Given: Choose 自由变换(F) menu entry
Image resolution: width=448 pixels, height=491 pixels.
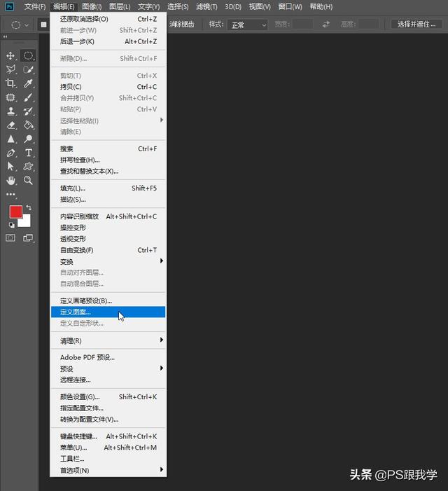Looking at the screenshot, I should [x=108, y=251].
